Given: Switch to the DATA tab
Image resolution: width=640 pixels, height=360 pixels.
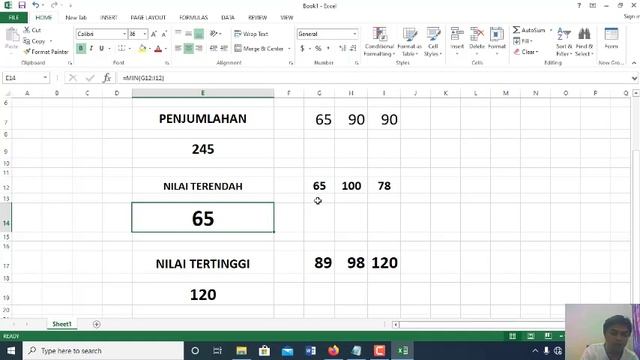Looking at the screenshot, I should tap(228, 18).
